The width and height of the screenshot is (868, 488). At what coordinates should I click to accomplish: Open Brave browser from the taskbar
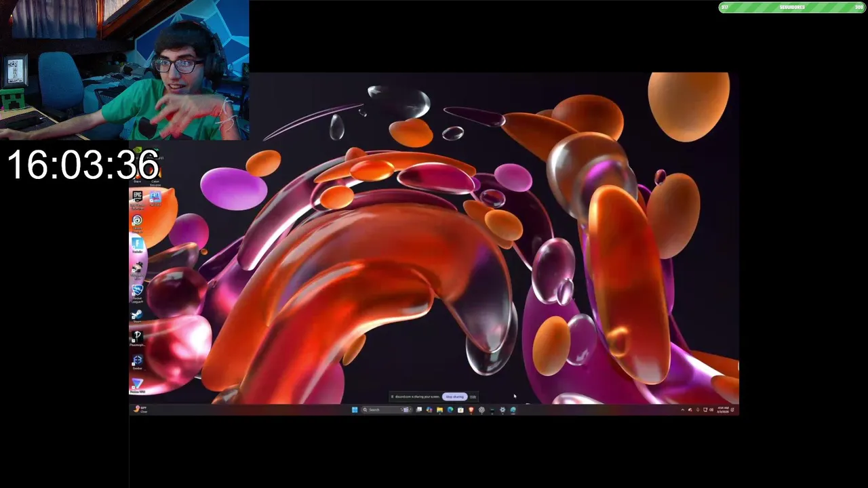(x=471, y=409)
